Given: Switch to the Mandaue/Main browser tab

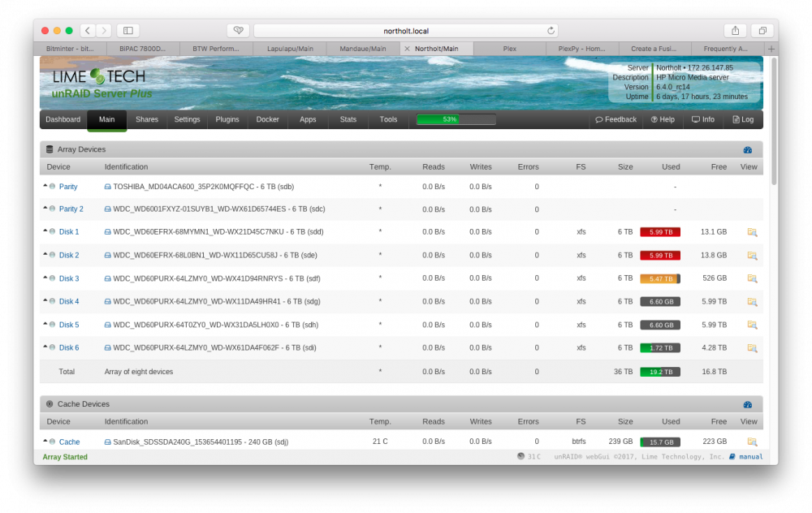Looking at the screenshot, I should click(x=363, y=49).
